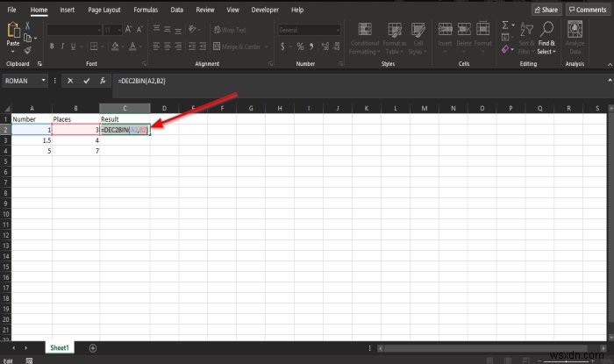The image size is (614, 364).
Task: Click the AutoSum sigma icon
Action: [x=505, y=25]
